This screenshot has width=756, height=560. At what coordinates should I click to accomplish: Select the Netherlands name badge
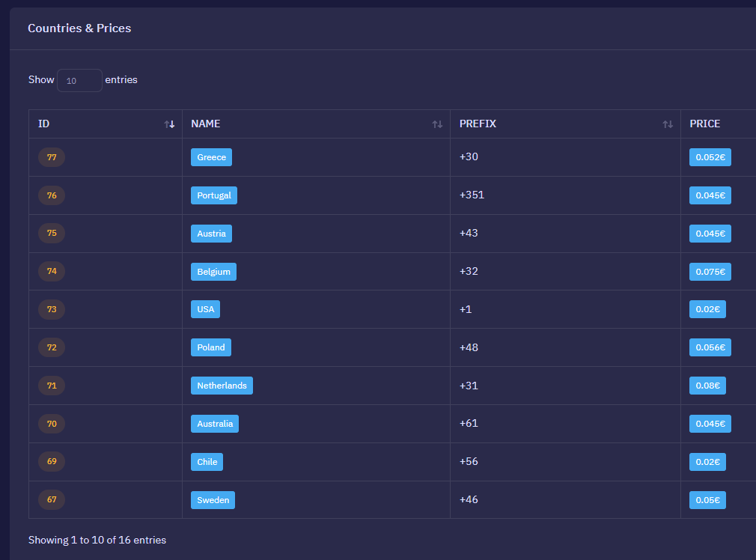(x=222, y=386)
